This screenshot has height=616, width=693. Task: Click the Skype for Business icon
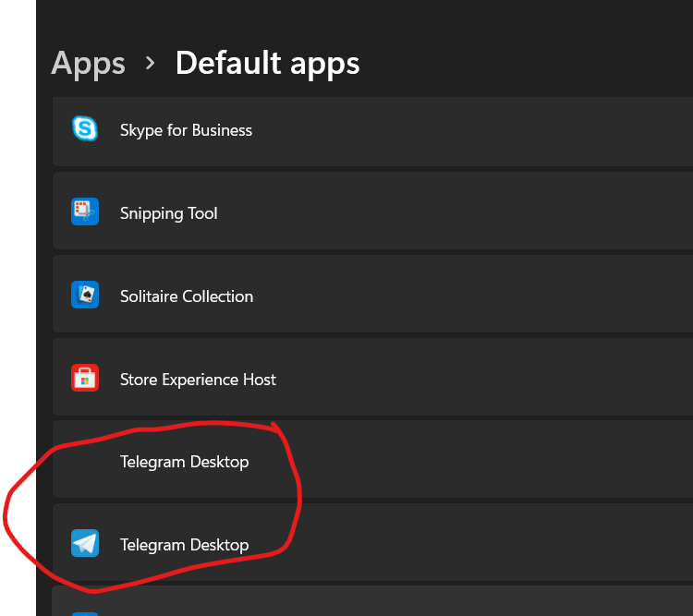(x=85, y=128)
